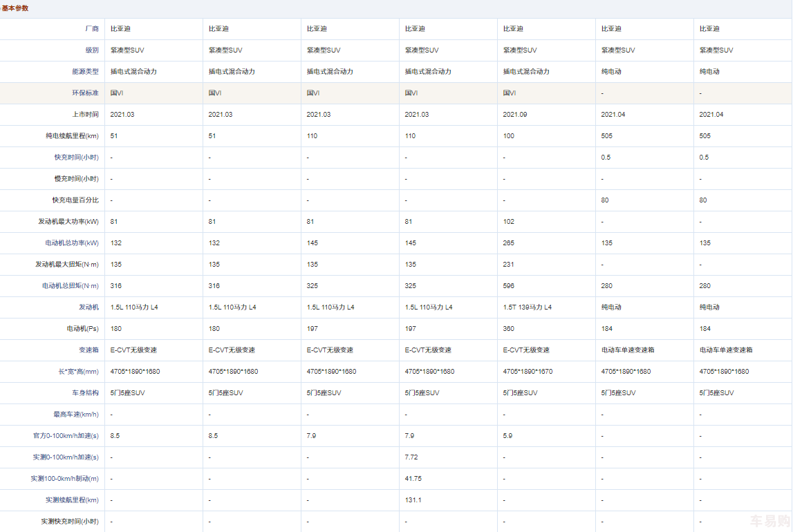The height and width of the screenshot is (532, 793).
Task: Click the 基本参数 section header
Action: click(x=15, y=8)
